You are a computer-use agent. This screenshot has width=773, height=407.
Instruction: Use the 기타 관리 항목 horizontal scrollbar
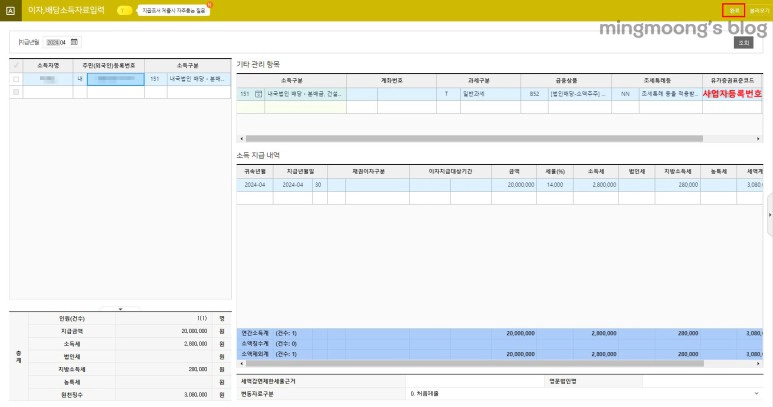click(x=474, y=139)
